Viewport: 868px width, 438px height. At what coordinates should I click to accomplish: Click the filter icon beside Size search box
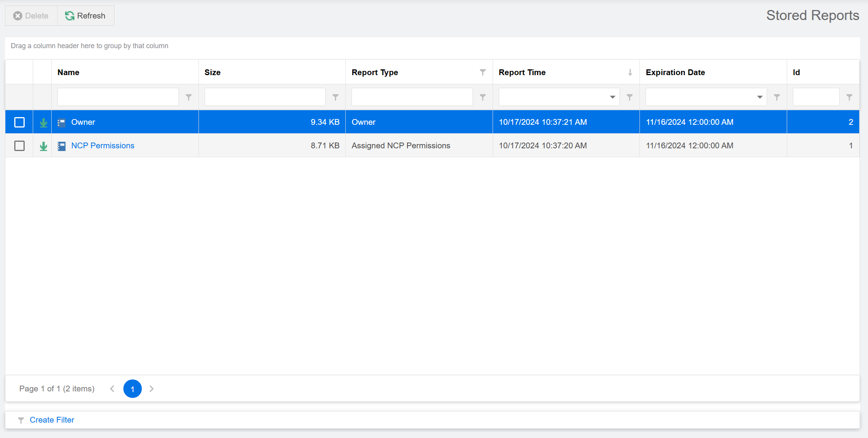(x=335, y=97)
